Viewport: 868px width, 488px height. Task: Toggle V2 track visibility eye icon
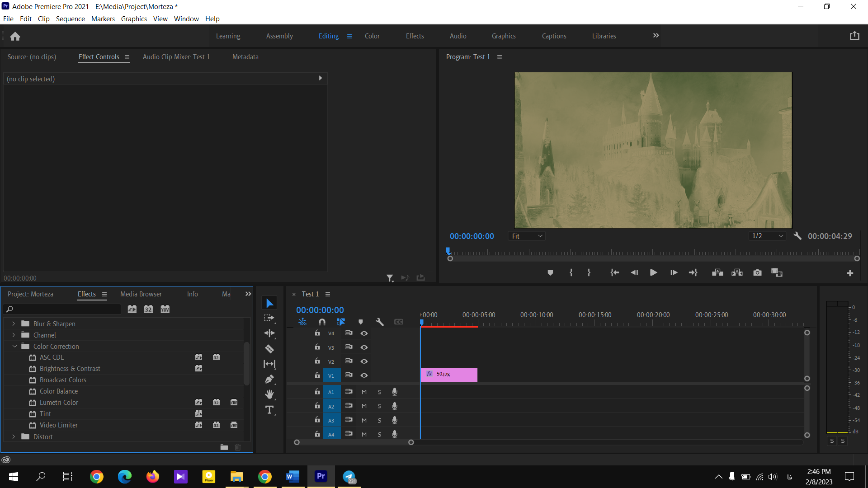click(x=363, y=361)
